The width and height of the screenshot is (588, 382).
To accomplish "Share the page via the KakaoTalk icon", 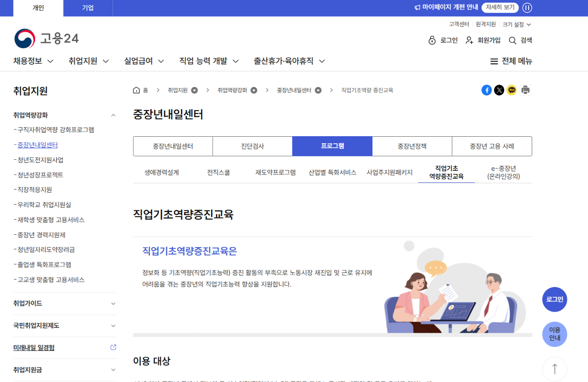I will 512,90.
